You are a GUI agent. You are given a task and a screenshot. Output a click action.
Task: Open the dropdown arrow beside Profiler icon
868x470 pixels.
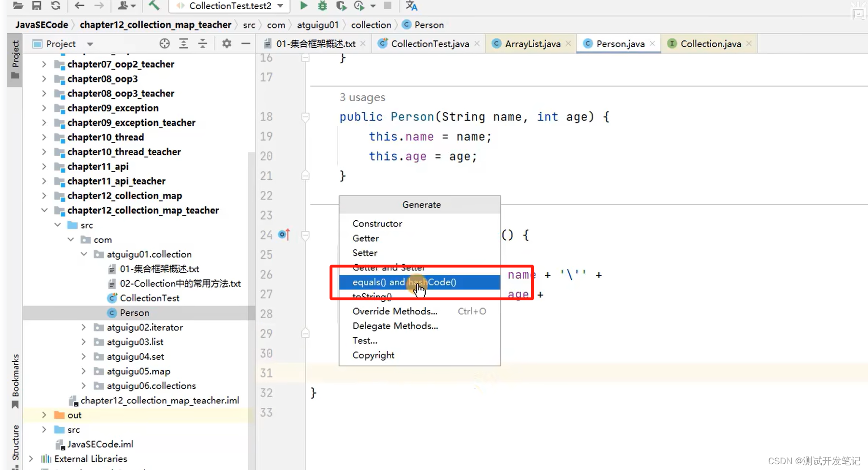[x=373, y=6]
